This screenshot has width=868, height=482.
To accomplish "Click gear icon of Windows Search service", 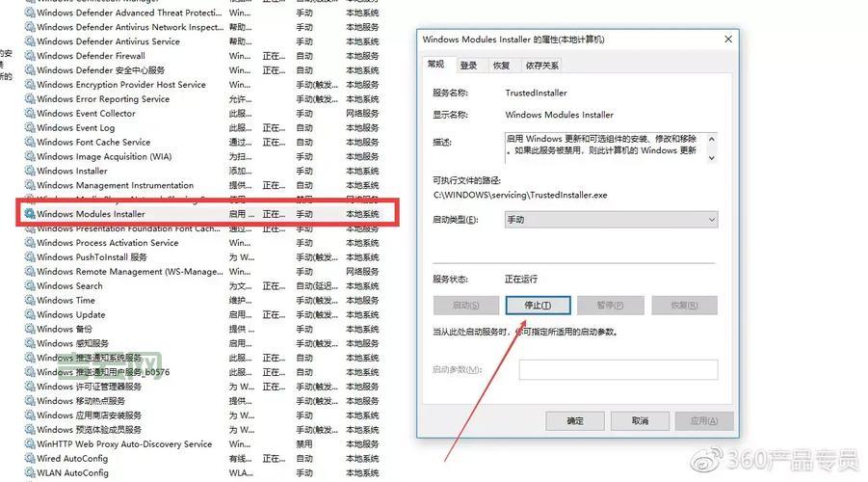I will click(30, 286).
